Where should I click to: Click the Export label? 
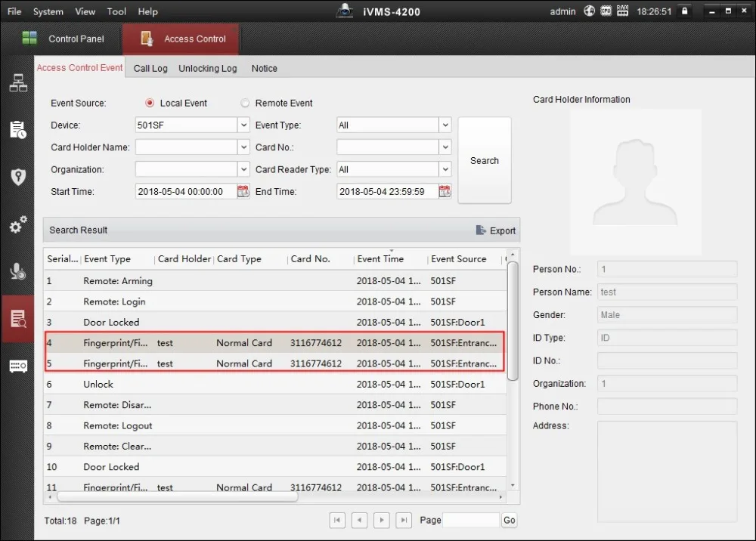pos(503,230)
